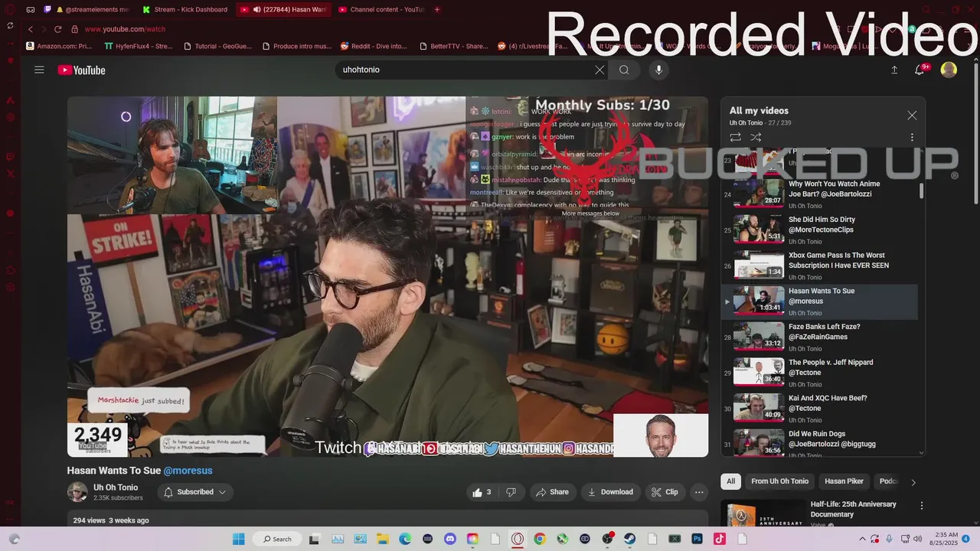Open Uh Oh Tonio channel name link
This screenshot has height=551, width=980.
116,487
